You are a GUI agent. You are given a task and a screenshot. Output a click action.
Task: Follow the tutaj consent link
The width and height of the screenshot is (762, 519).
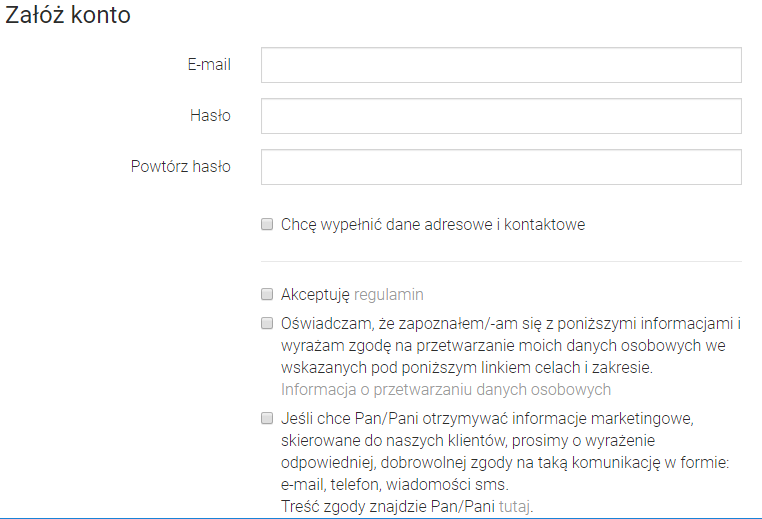coord(514,507)
